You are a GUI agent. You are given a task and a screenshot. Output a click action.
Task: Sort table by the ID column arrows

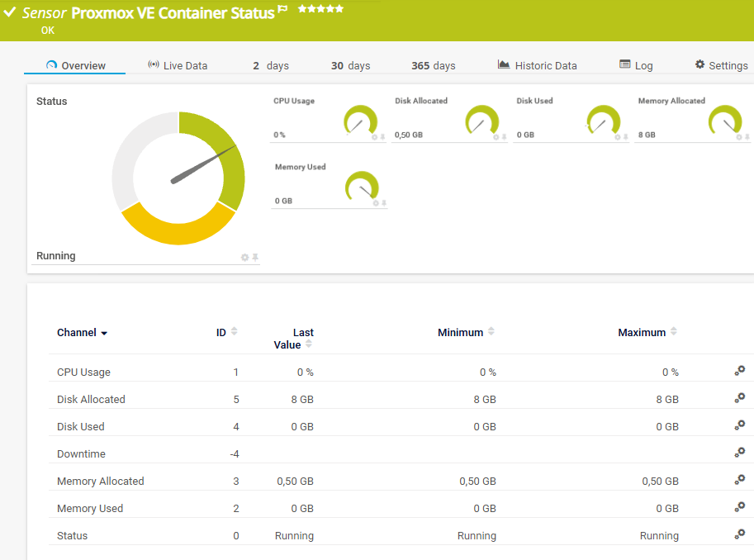point(234,332)
